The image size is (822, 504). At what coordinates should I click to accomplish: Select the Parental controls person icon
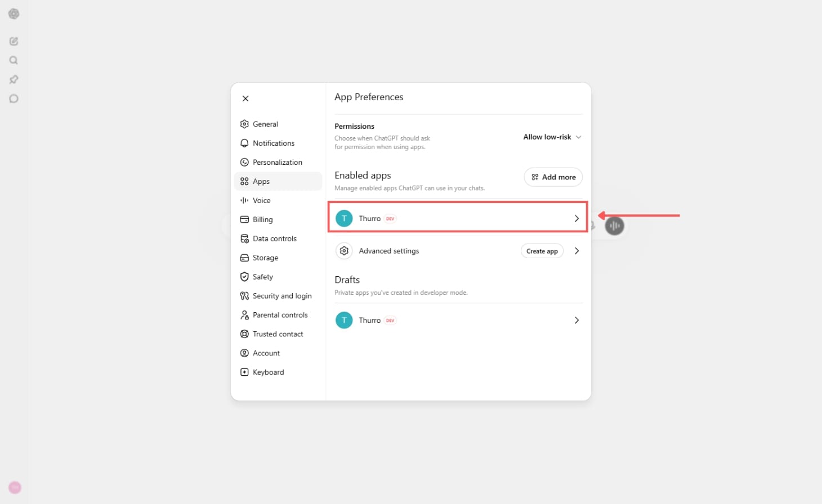(244, 315)
